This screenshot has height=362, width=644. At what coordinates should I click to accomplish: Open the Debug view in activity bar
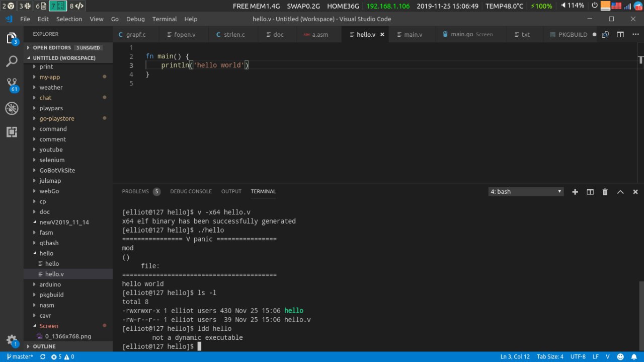[x=11, y=108]
